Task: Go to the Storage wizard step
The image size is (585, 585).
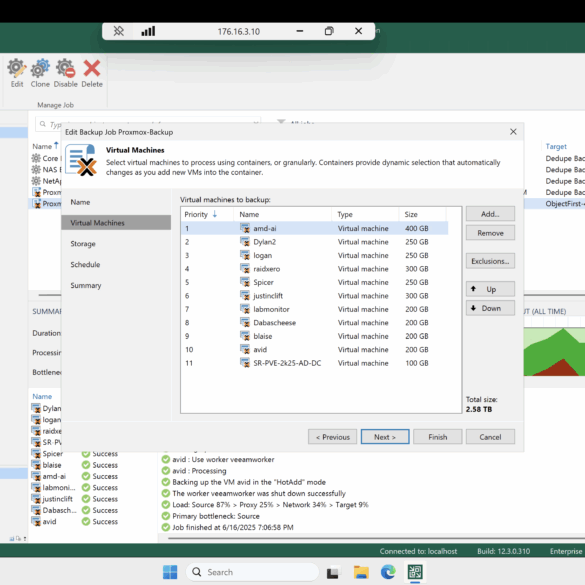Action: point(83,244)
